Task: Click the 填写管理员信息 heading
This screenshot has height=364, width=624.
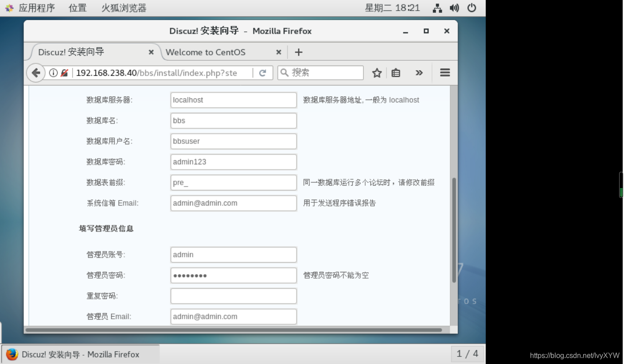Action: click(106, 229)
